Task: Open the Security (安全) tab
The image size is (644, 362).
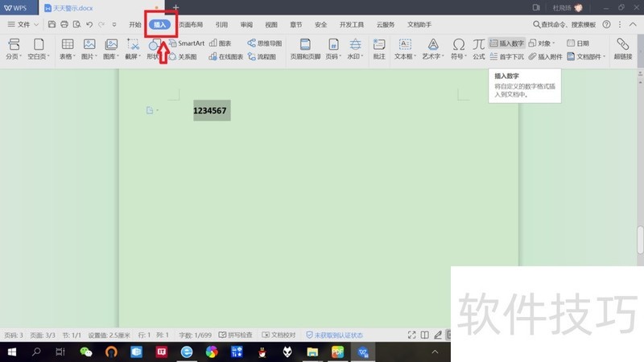Action: click(x=320, y=25)
